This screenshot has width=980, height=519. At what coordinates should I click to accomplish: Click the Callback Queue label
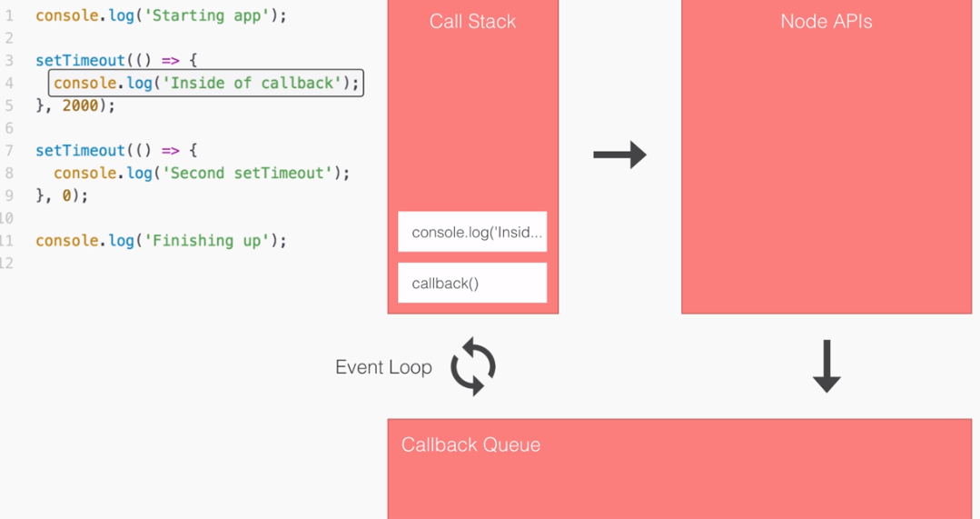[470, 444]
